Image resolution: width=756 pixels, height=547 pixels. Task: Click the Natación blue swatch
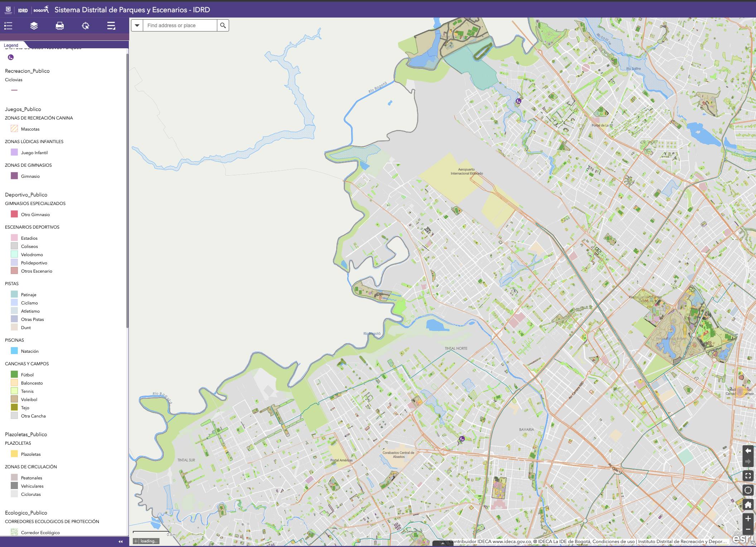pos(14,351)
